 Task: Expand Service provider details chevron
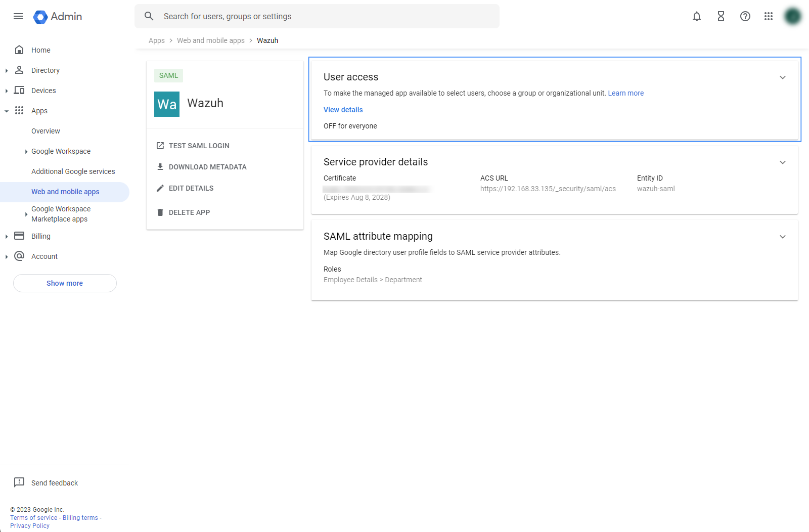782,162
